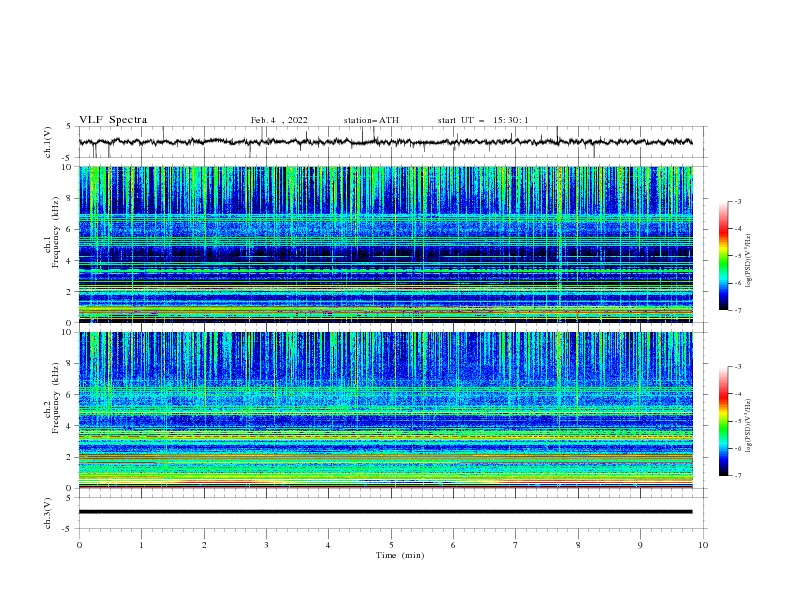
Task: Click the ch.1 spectrogram panel
Action: click(385, 244)
